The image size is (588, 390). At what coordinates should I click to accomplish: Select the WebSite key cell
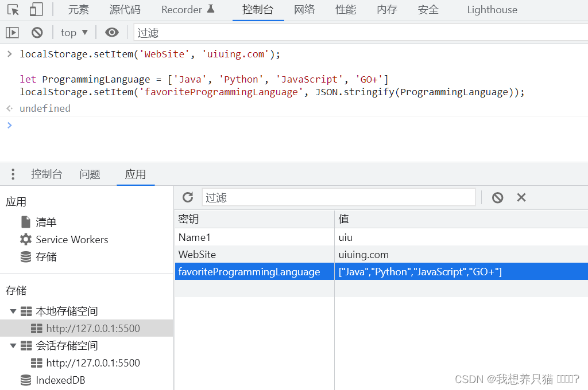(254, 255)
